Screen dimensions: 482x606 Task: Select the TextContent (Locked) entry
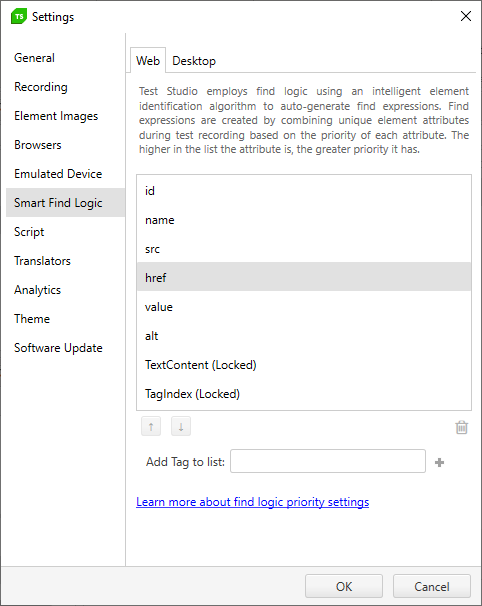click(304, 364)
